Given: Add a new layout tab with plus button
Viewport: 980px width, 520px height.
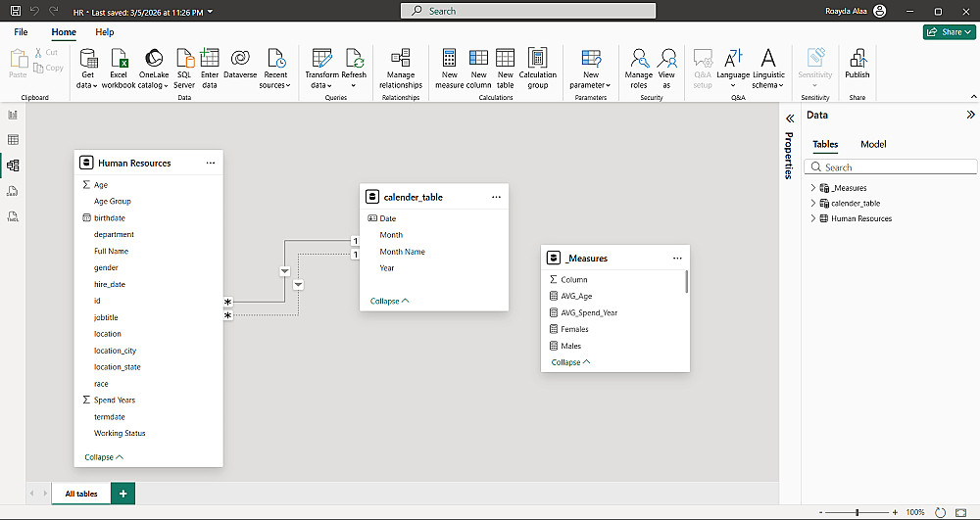Looking at the screenshot, I should coord(122,494).
